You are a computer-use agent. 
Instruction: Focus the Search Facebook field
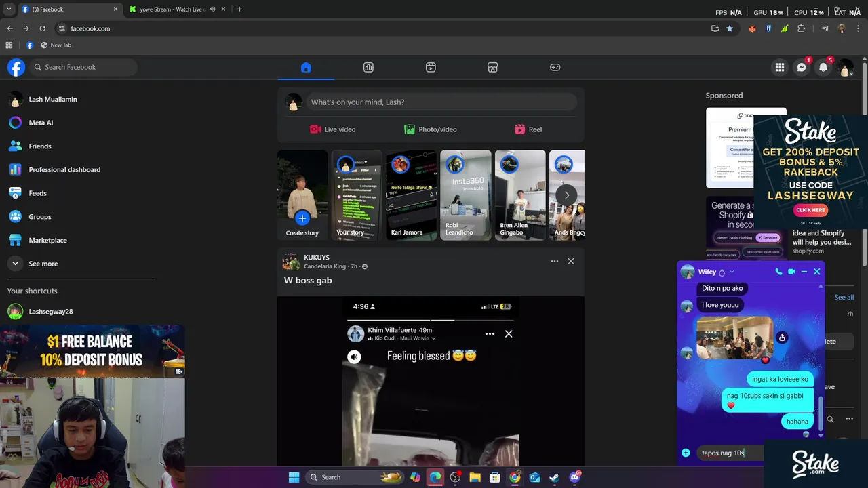[83, 67]
